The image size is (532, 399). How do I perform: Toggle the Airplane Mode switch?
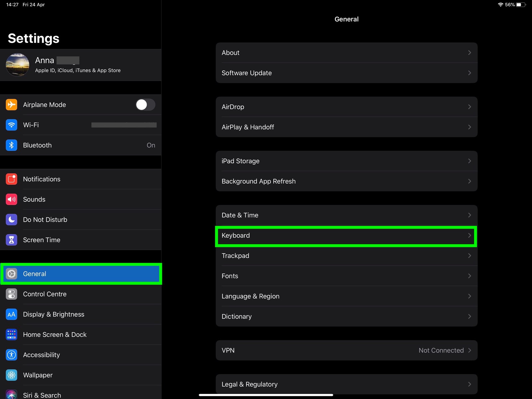(x=145, y=104)
